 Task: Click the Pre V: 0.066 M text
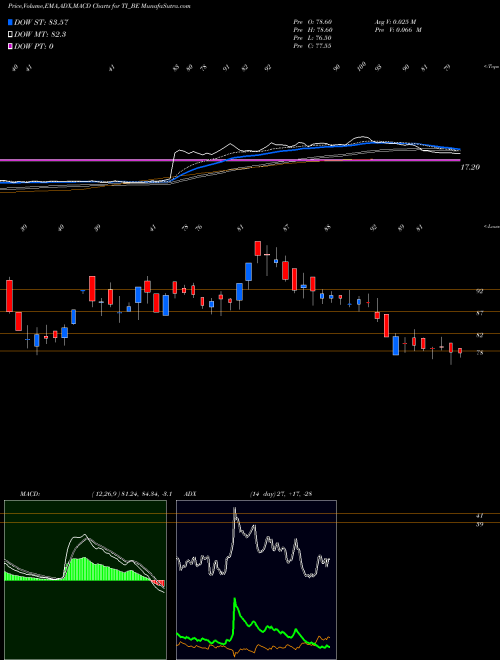(400, 30)
